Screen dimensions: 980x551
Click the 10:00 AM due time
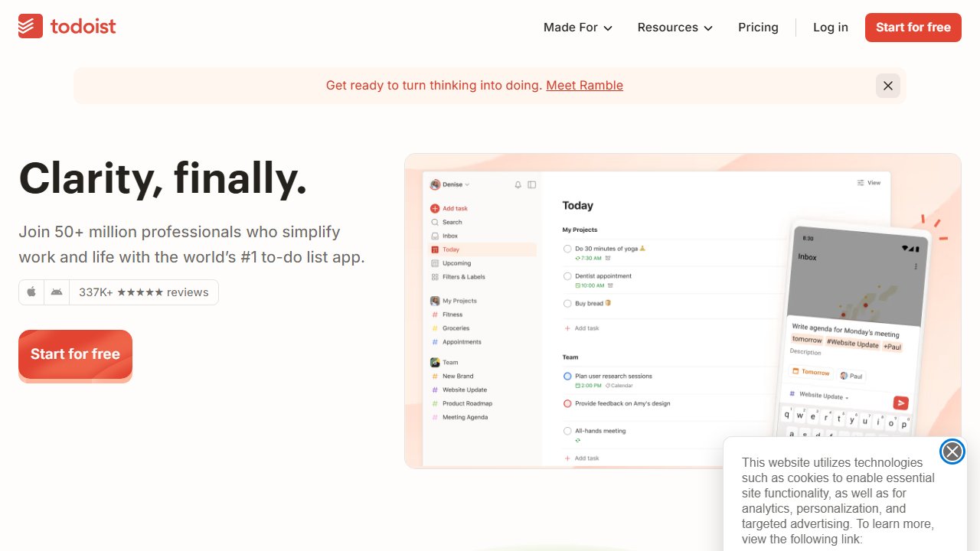pyautogui.click(x=590, y=285)
